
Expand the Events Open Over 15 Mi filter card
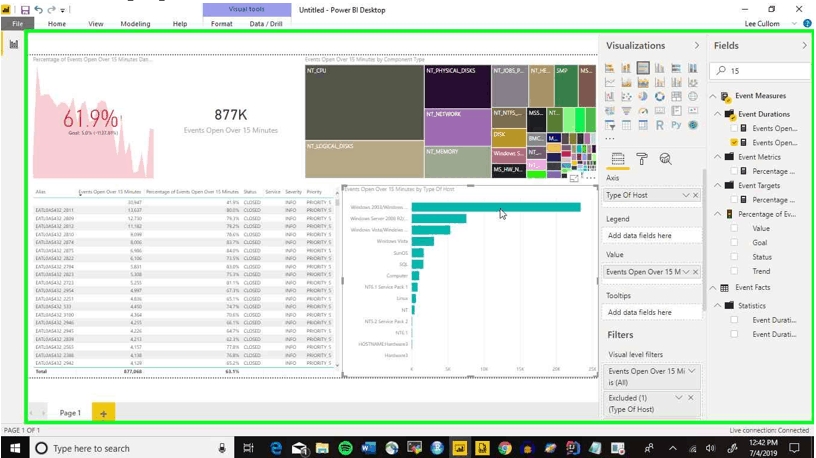point(692,371)
